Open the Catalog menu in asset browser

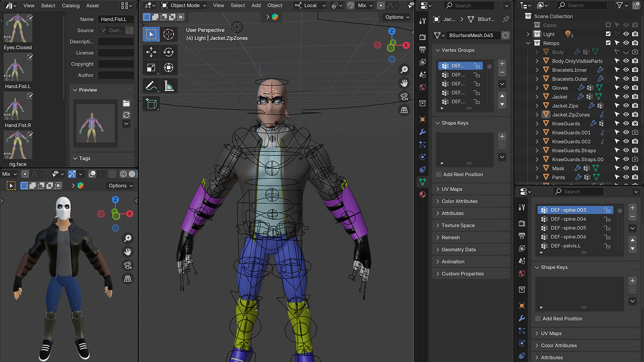coord(70,6)
